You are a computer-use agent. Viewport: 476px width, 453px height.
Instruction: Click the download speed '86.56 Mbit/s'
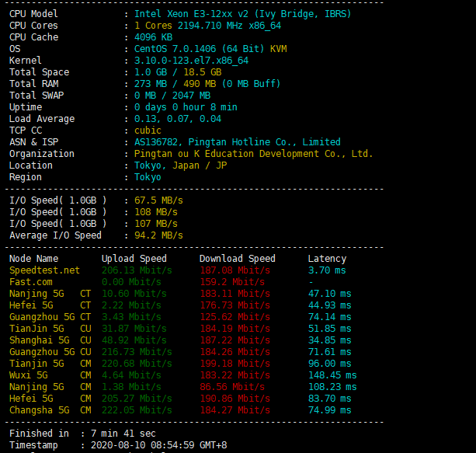(x=232, y=387)
